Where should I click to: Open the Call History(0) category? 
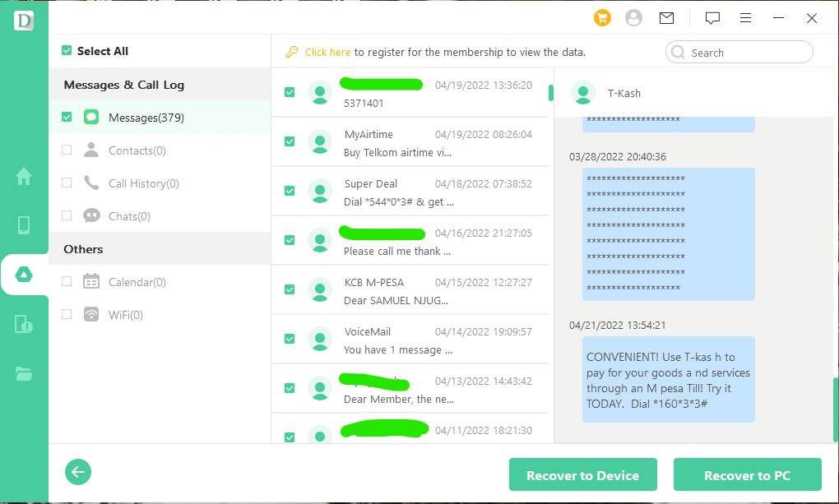click(x=160, y=183)
